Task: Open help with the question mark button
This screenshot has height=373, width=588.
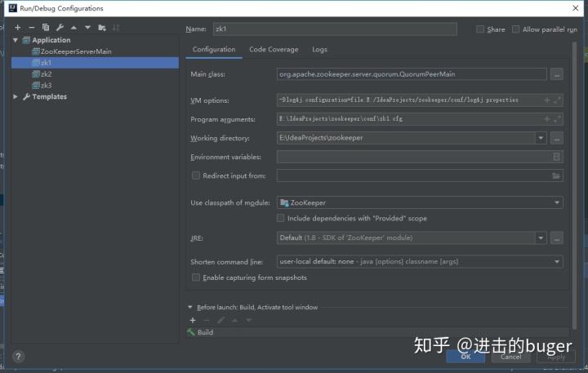Action: click(x=18, y=357)
